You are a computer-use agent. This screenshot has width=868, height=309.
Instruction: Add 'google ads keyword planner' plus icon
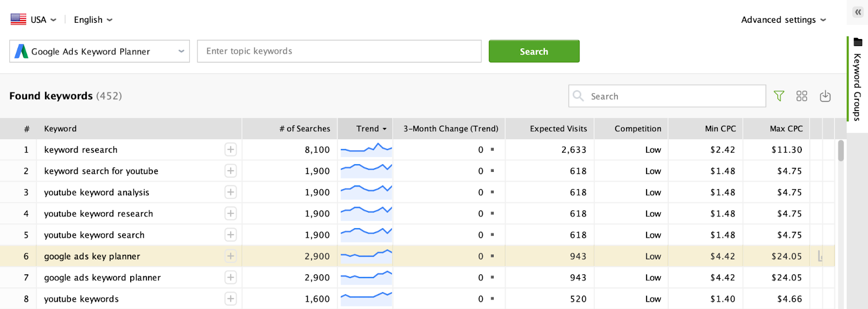point(231,278)
